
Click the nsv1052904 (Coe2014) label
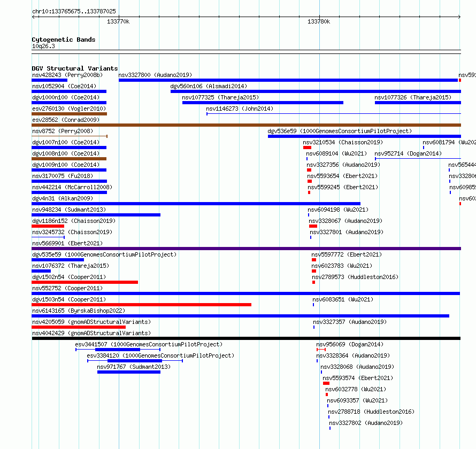click(x=64, y=86)
